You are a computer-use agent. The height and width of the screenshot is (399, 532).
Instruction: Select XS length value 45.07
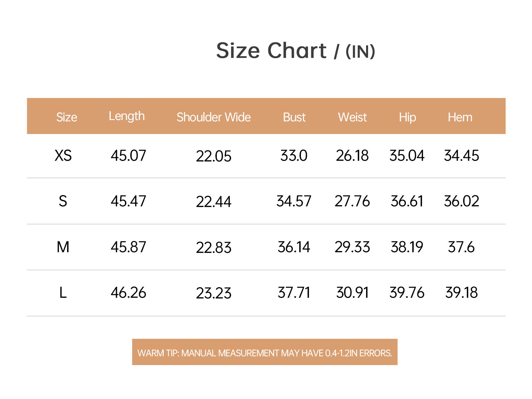[128, 156]
